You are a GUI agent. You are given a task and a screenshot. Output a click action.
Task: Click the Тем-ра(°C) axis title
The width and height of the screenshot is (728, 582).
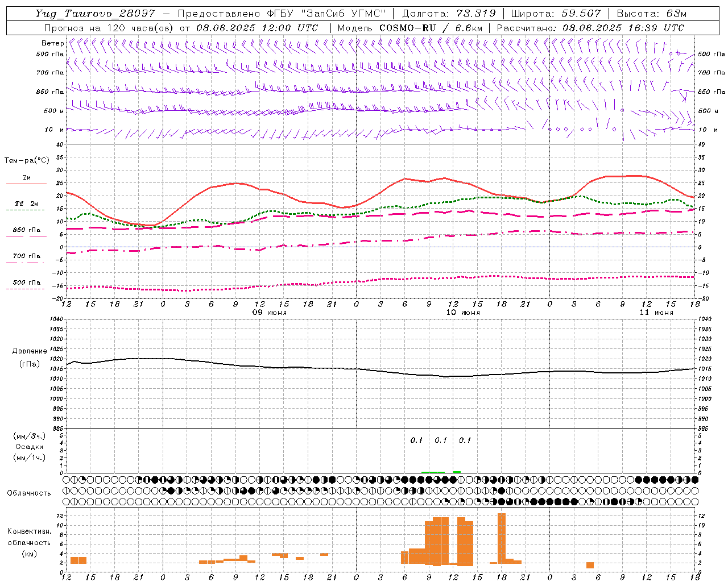pos(27,161)
